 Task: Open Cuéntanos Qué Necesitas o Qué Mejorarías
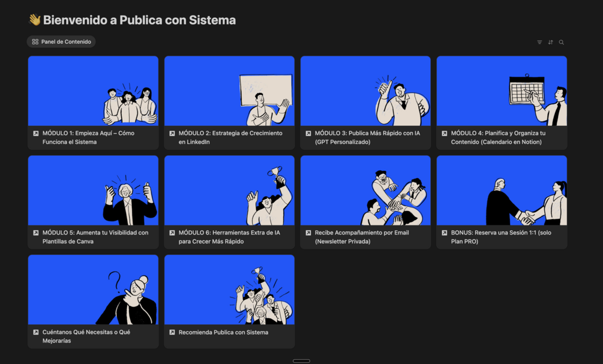tap(86, 336)
